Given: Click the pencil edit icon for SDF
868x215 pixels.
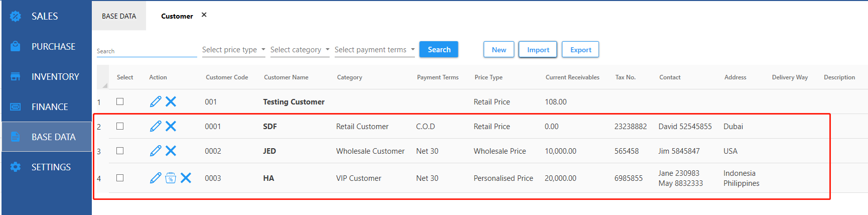Looking at the screenshot, I should pos(156,126).
